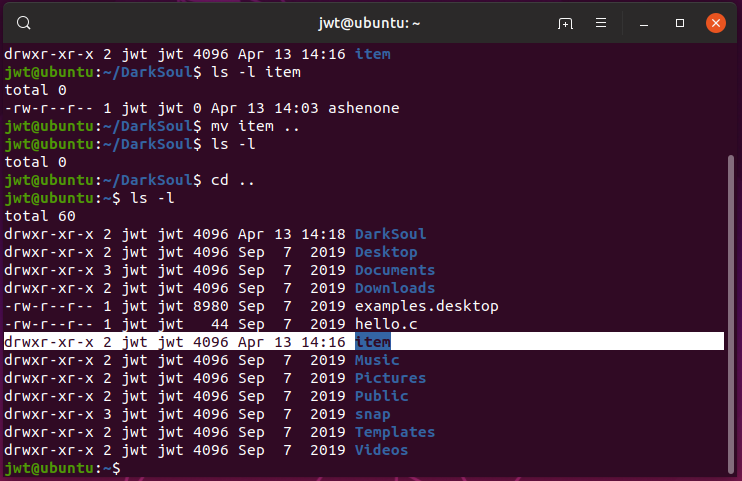Click the DarkSoul directory name

coord(390,234)
